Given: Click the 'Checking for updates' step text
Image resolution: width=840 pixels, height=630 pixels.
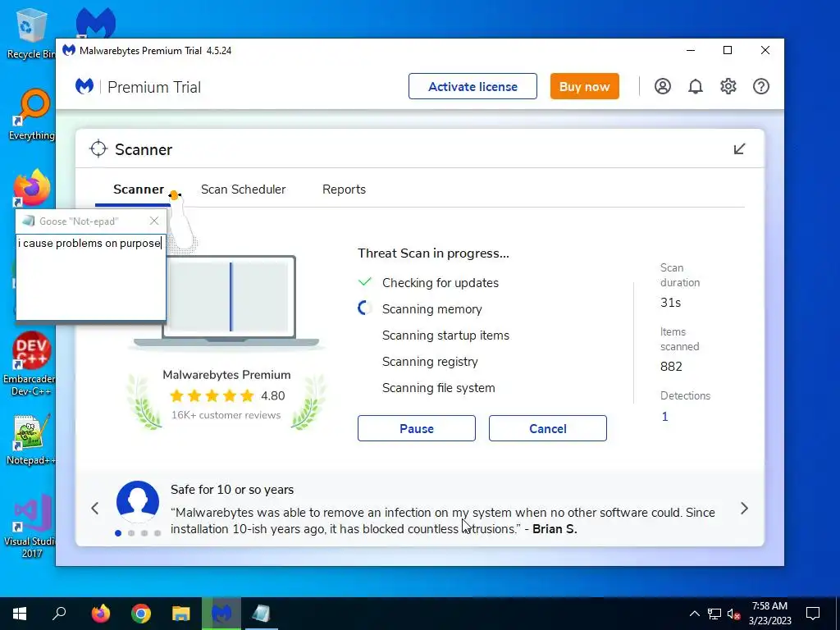Looking at the screenshot, I should tap(441, 283).
